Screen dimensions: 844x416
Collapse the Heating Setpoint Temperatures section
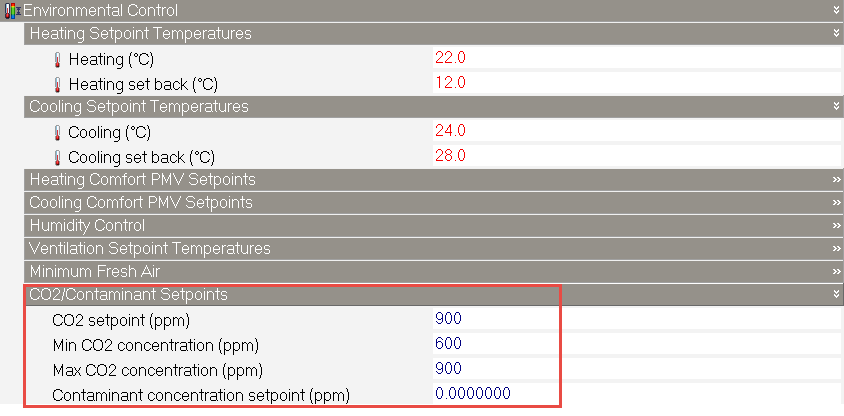(834, 34)
